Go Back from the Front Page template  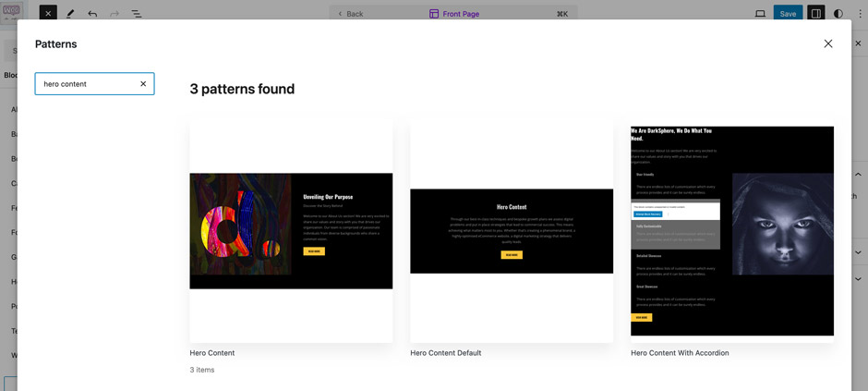(350, 14)
